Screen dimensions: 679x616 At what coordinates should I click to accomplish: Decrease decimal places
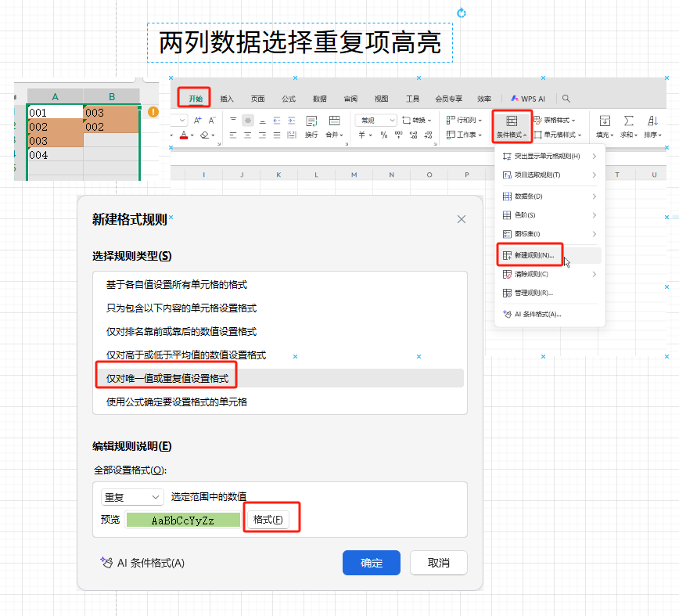tap(428, 135)
